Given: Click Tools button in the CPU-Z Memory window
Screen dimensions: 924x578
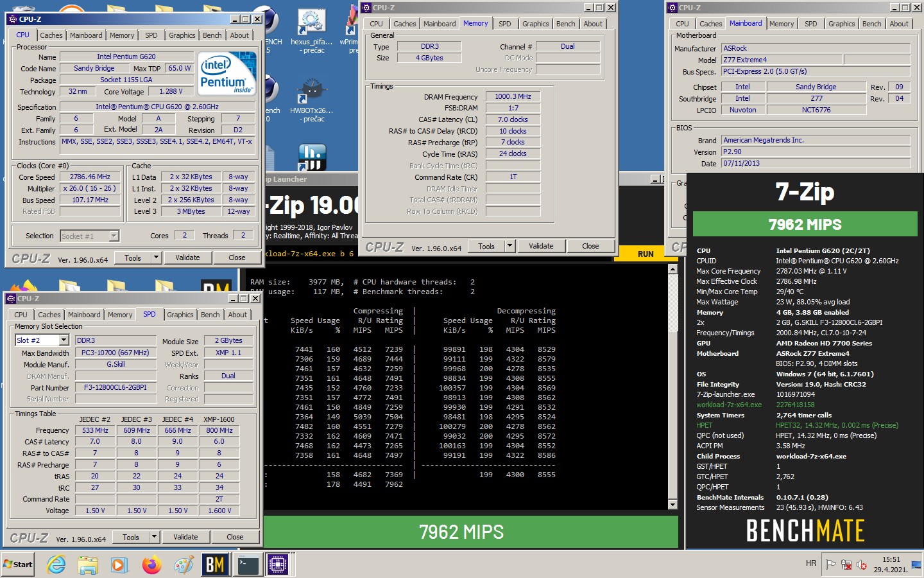Looking at the screenshot, I should tap(486, 246).
